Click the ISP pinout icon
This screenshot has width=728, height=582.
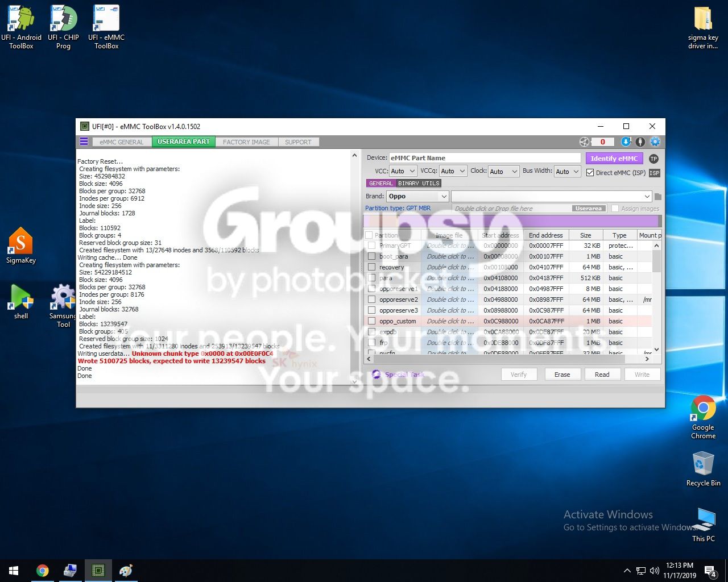pos(655,173)
